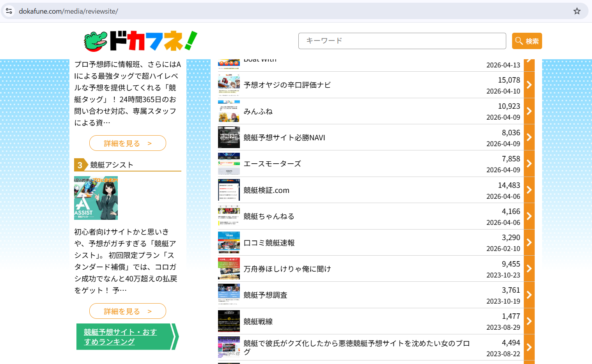The width and height of the screenshot is (592, 364).
Task: Click 詳細を見る button above 競艇アシスト heading
Action: pos(128,143)
